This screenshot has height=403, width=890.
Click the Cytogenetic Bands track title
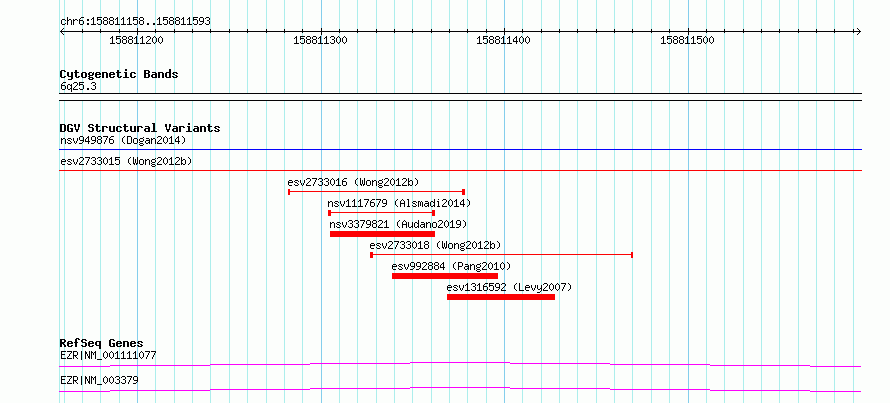click(119, 74)
